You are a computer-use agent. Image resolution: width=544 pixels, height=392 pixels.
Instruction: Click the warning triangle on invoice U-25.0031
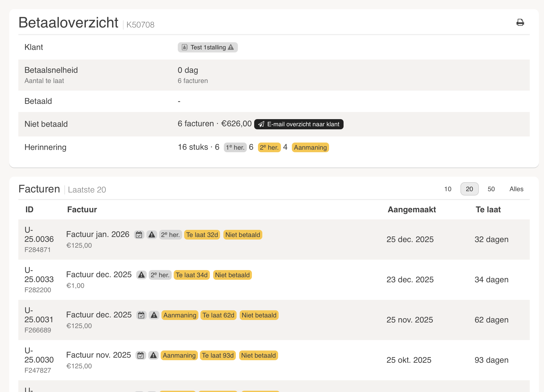(154, 315)
